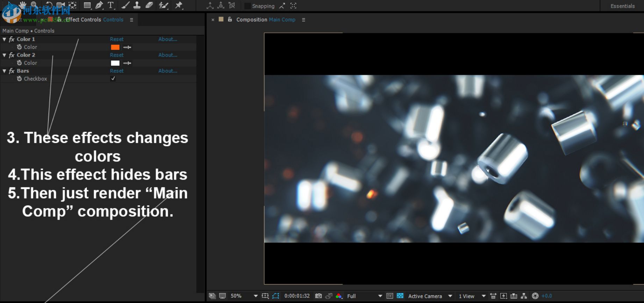This screenshot has width=644, height=303.
Task: Select the Puppet Pin tool
Action: tap(179, 5)
